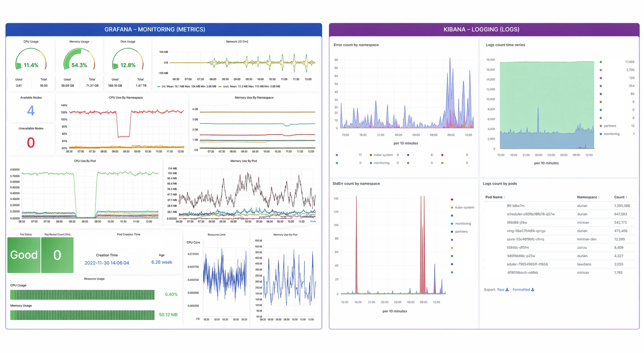Click the red Unavailable Nodes value 0
The width and height of the screenshot is (644, 353).
31,142
